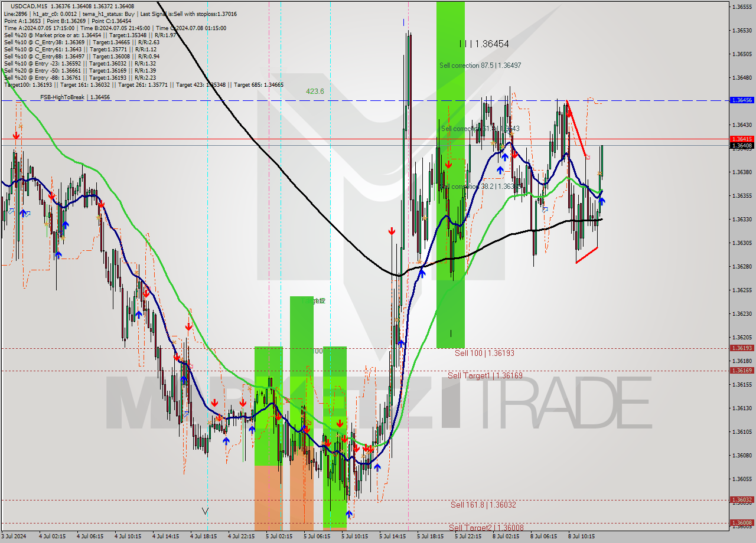Viewport: 756px width, 543px height.
Task: Click the 1.36280 price scale value
Action: tap(742, 267)
